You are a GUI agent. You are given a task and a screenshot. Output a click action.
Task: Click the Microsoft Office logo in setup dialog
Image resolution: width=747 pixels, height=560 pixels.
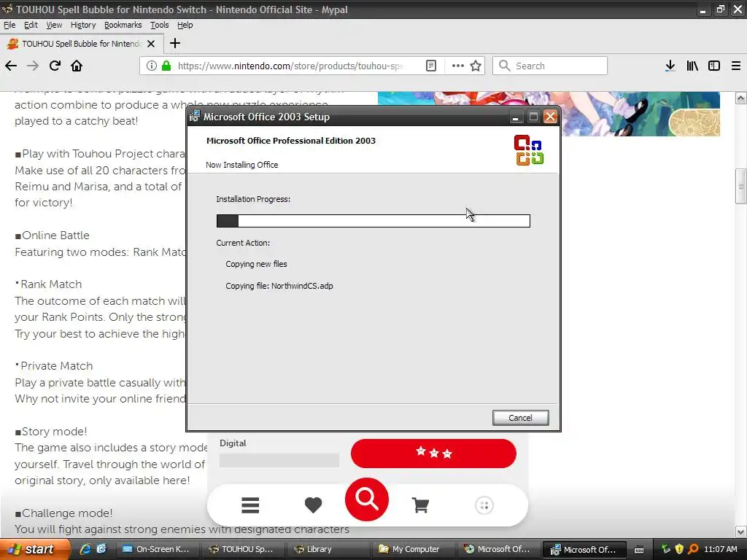(529, 150)
